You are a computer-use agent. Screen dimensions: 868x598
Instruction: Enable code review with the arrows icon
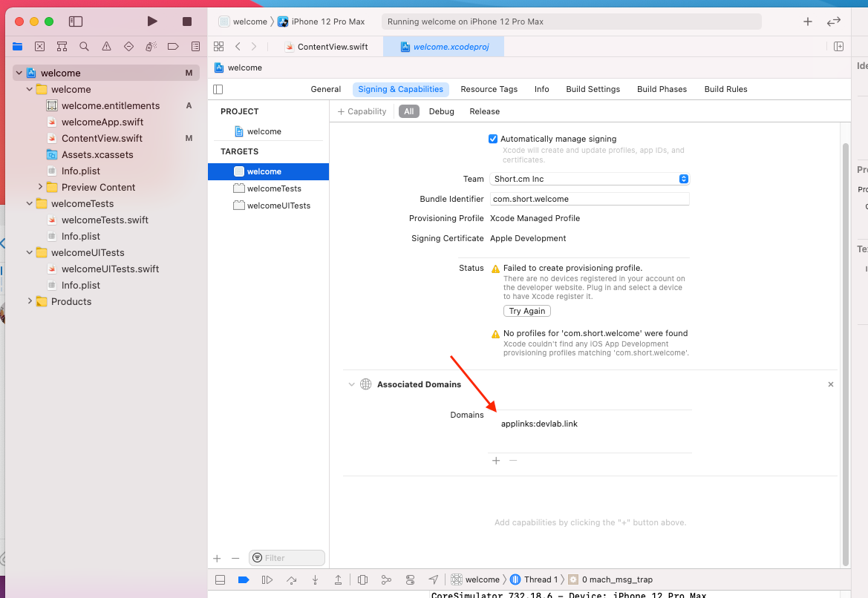(x=834, y=22)
